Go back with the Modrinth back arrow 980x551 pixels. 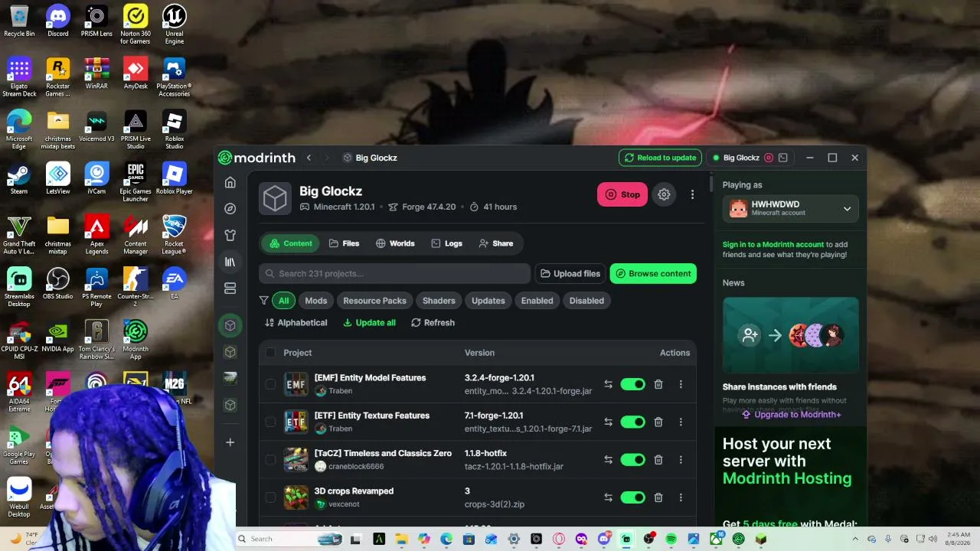point(309,158)
